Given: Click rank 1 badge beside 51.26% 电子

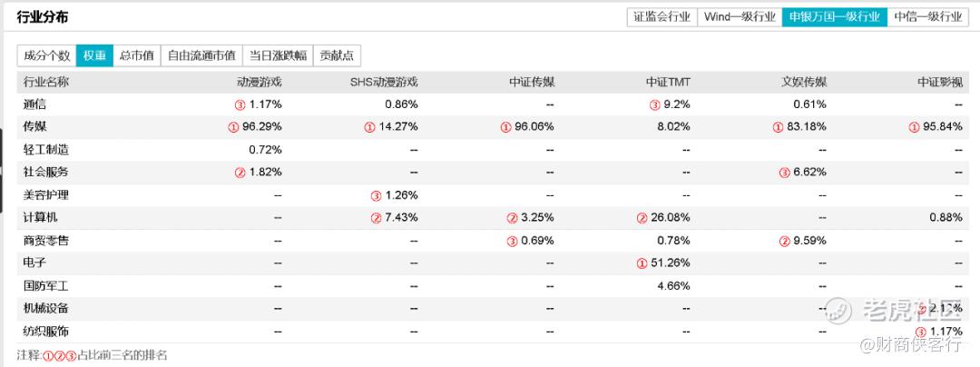Looking at the screenshot, I should [x=642, y=263].
